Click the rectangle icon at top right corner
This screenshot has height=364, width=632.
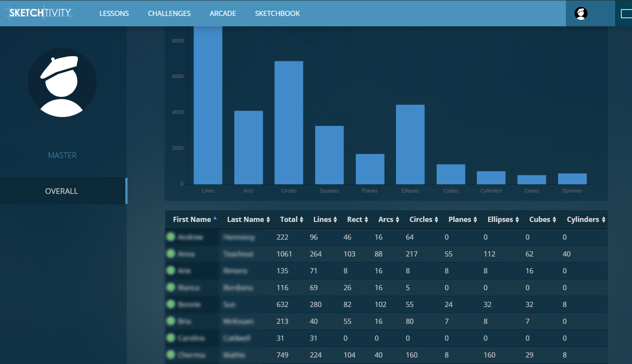(x=626, y=13)
